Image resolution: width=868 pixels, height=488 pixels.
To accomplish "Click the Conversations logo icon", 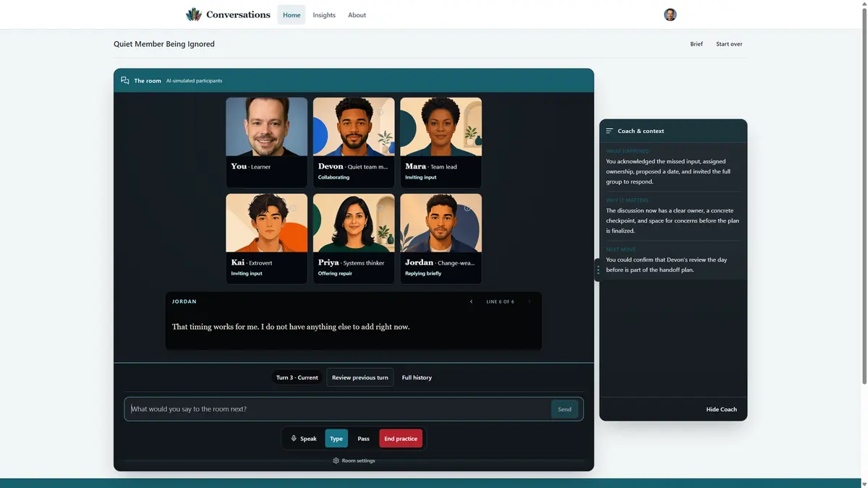I will (194, 14).
